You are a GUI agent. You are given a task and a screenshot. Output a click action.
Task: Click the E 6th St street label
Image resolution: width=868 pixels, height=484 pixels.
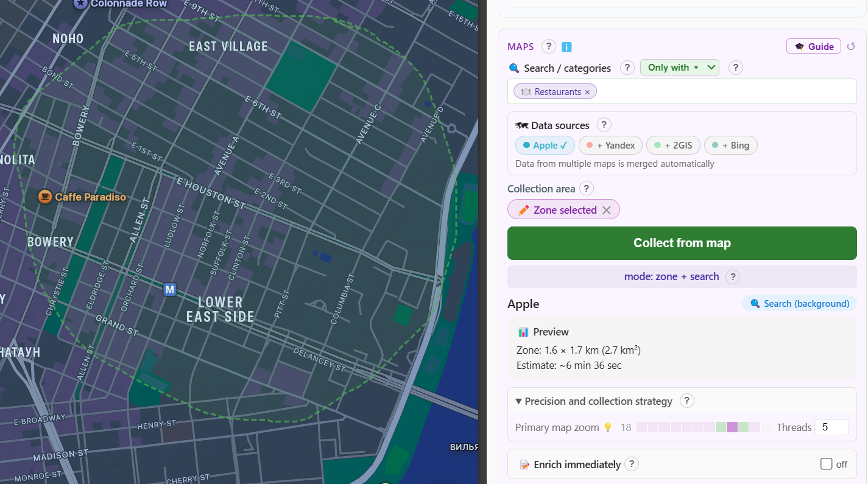pyautogui.click(x=263, y=107)
